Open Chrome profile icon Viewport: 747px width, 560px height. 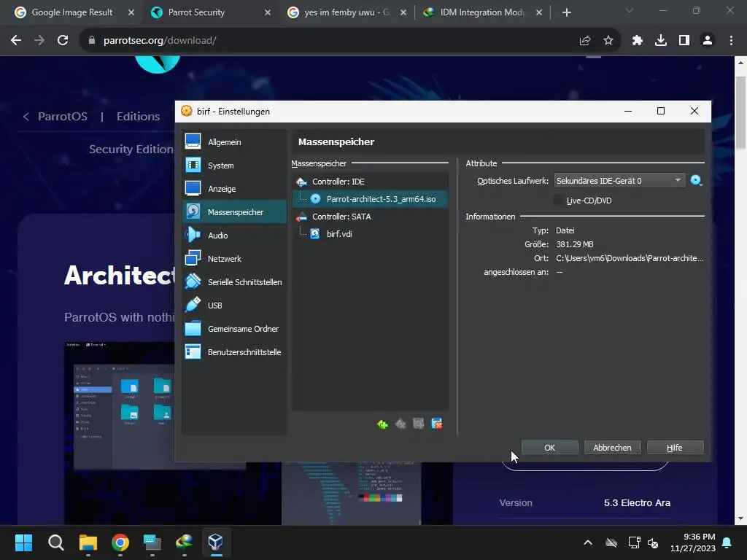708,41
